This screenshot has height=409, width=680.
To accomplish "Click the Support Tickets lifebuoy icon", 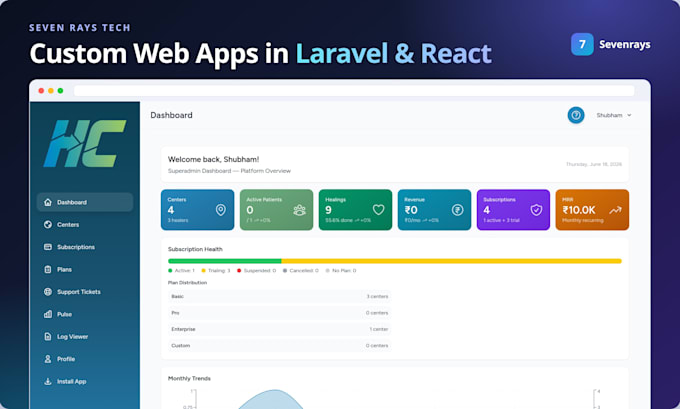I will 48,292.
